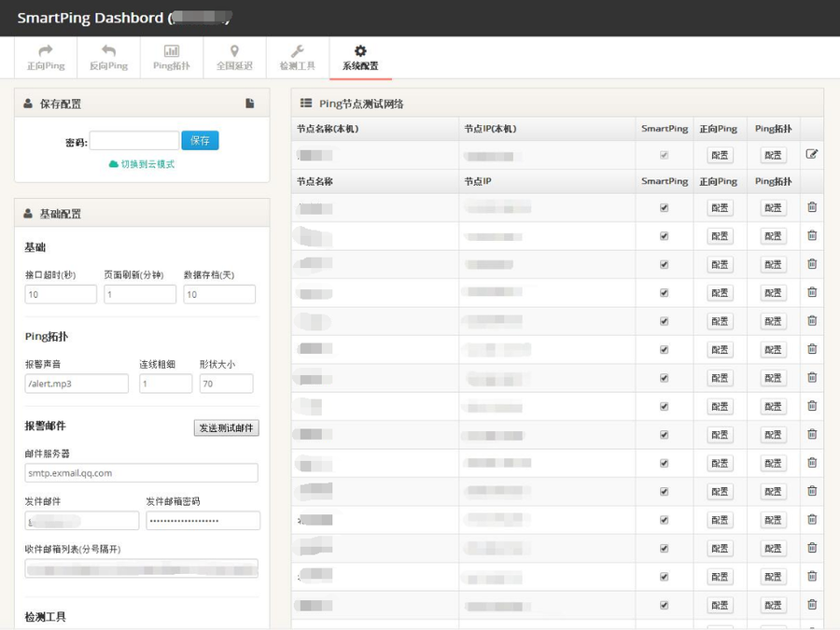840x630 pixels.
Task: Delete the twelfth node with its trash icon
Action: (812, 519)
